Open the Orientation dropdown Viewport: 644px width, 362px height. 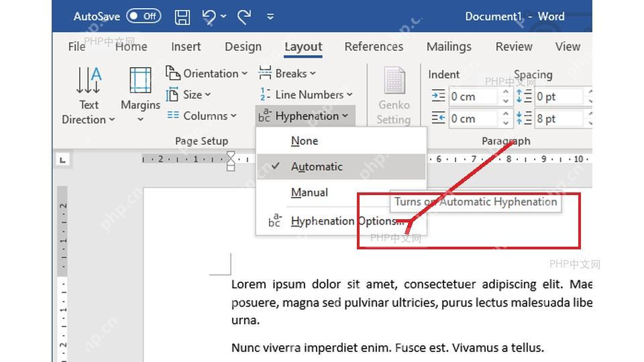(x=207, y=74)
